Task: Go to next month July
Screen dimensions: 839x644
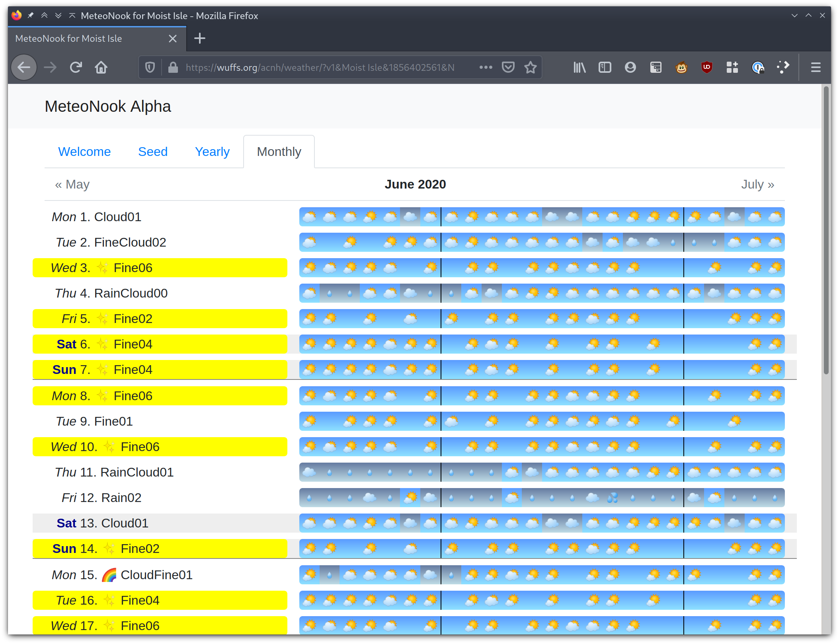Action: (757, 184)
